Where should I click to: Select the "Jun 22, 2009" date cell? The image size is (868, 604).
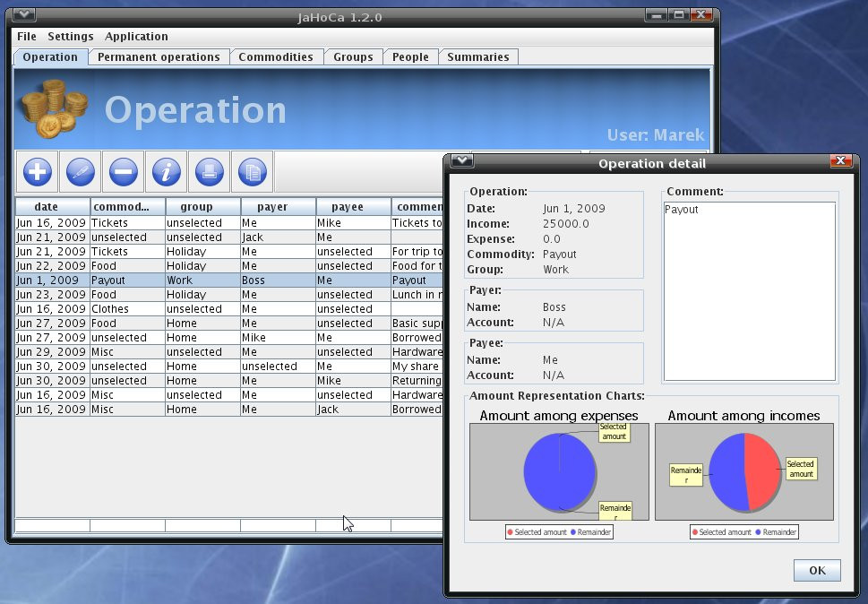coord(51,266)
